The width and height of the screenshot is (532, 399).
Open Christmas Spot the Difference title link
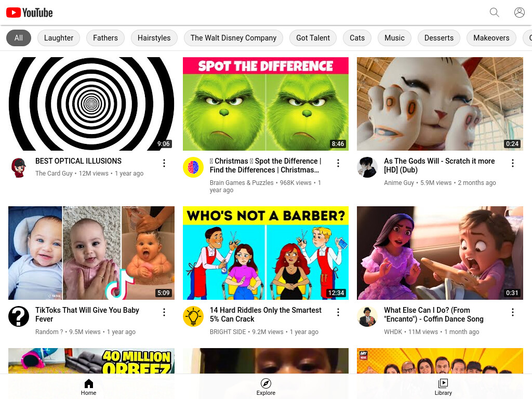pyautogui.click(x=265, y=166)
